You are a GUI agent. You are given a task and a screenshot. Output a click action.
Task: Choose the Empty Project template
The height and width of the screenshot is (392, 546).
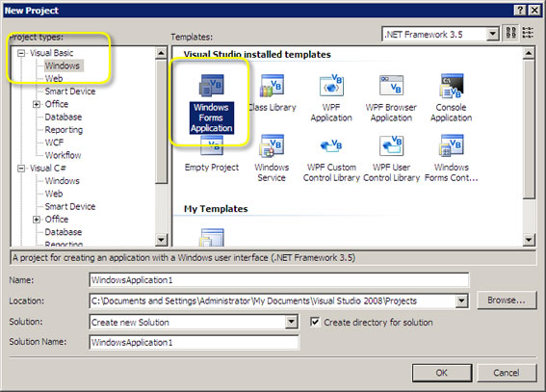tap(212, 153)
